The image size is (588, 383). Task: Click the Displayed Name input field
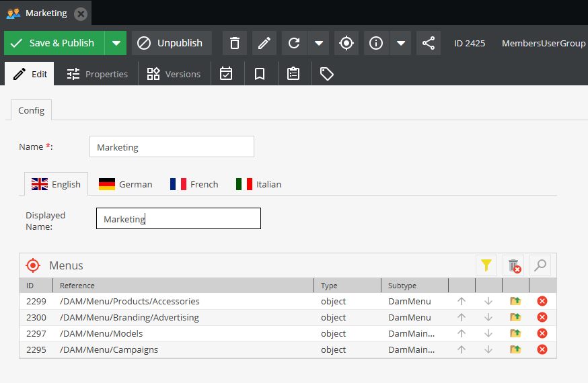click(178, 218)
